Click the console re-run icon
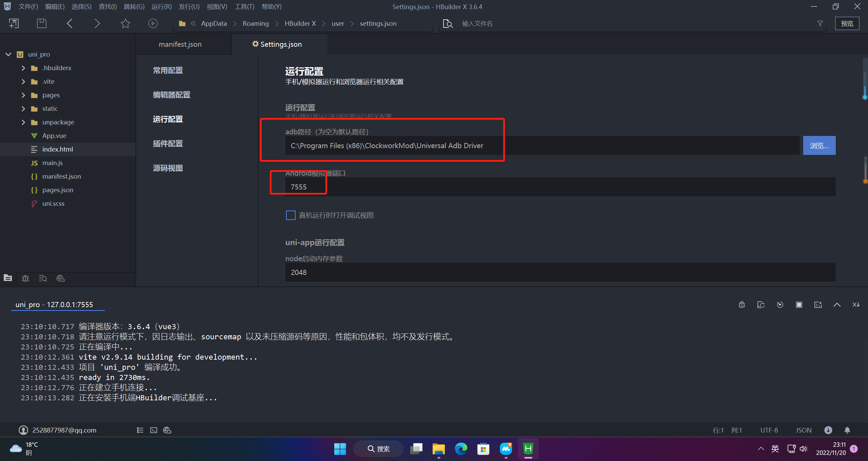 coord(761,305)
